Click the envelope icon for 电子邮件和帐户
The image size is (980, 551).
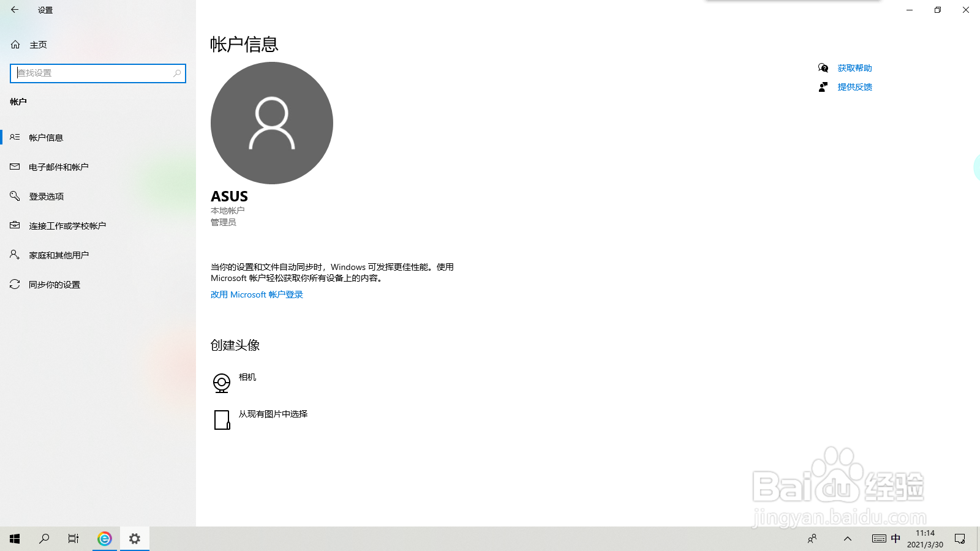[x=15, y=167]
